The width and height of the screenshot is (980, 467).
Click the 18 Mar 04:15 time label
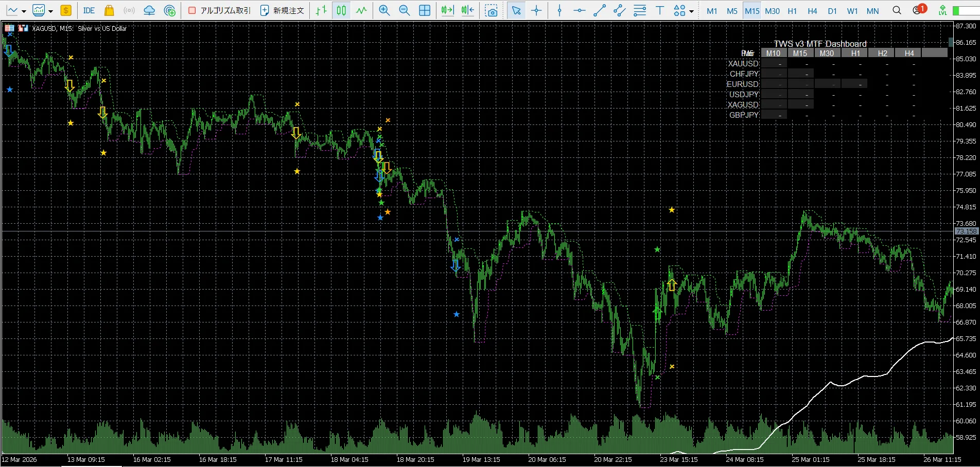coord(349,459)
